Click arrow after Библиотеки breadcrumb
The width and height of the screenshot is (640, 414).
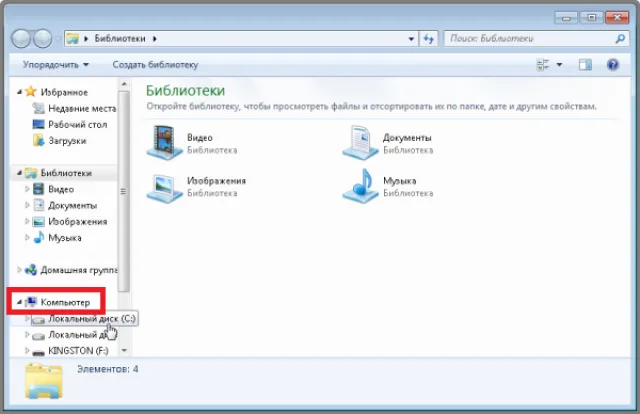click(155, 39)
